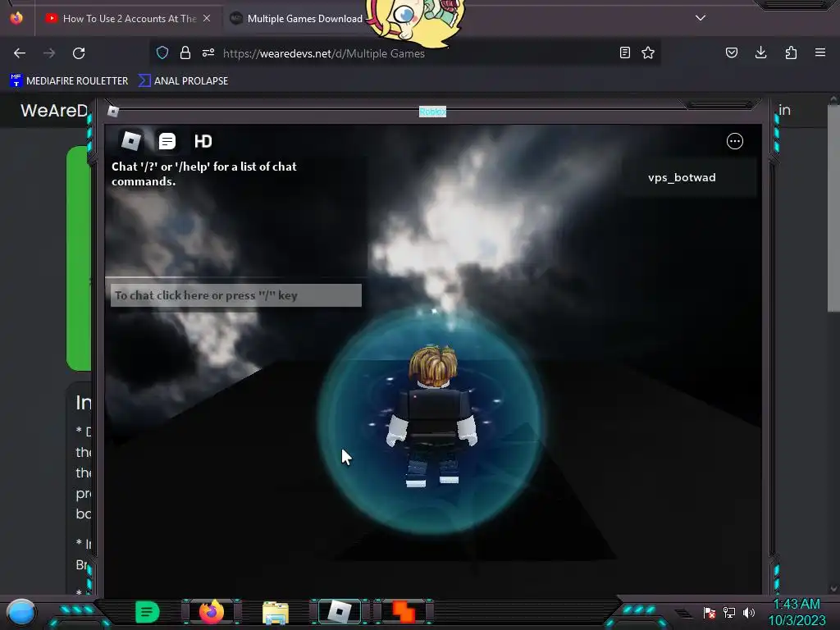The height and width of the screenshot is (630, 840).
Task: Open the Firefox extensions menu
Action: click(791, 52)
